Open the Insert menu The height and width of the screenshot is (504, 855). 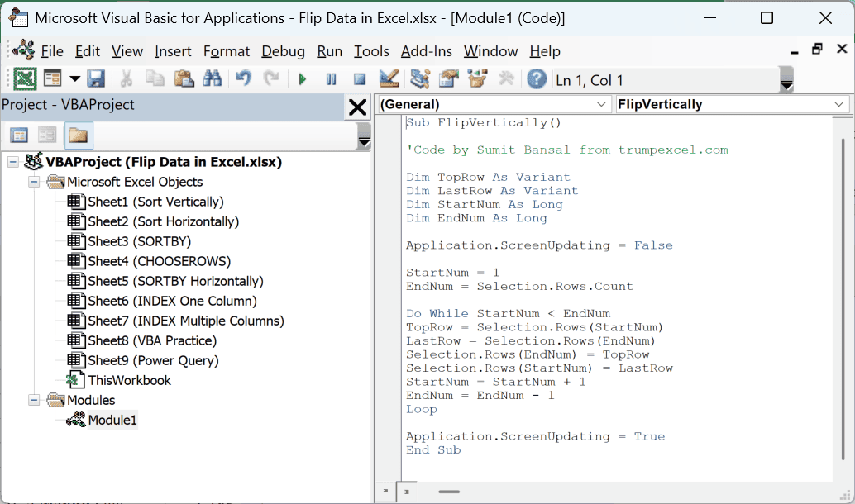[x=173, y=51]
